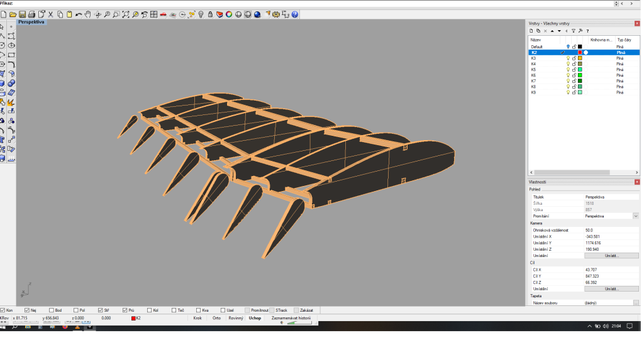This screenshot has height=362, width=644.
Task: Click the Save file icon in toolbar
Action: [22, 14]
